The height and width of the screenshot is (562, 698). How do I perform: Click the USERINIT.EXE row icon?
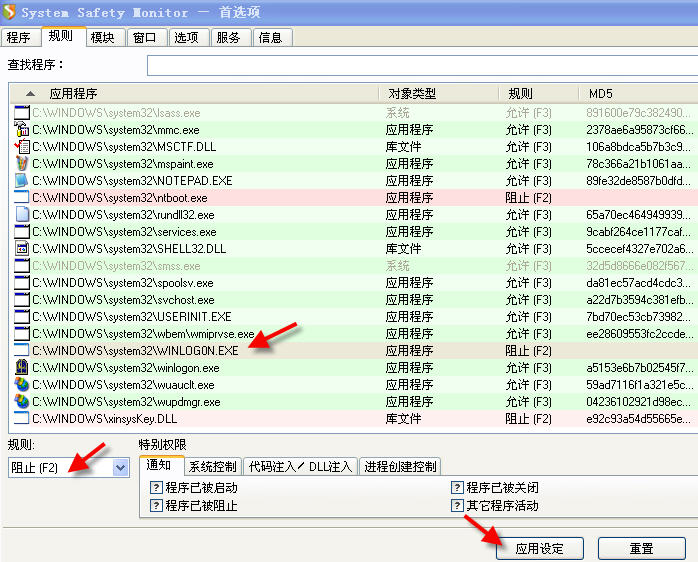pos(21,317)
